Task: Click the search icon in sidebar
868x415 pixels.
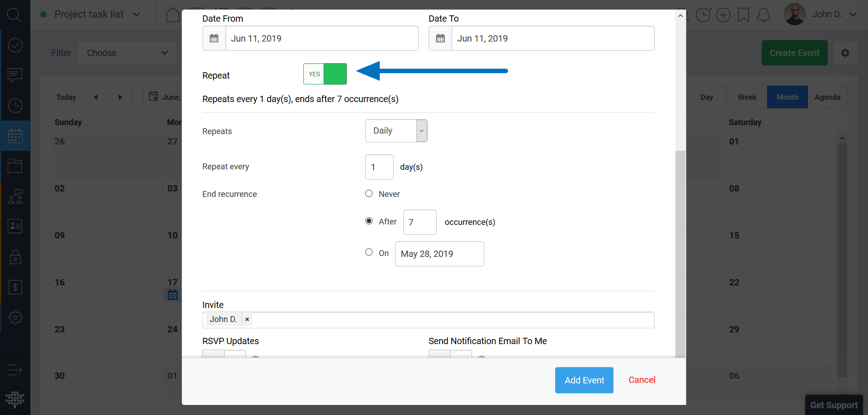Action: tap(14, 15)
